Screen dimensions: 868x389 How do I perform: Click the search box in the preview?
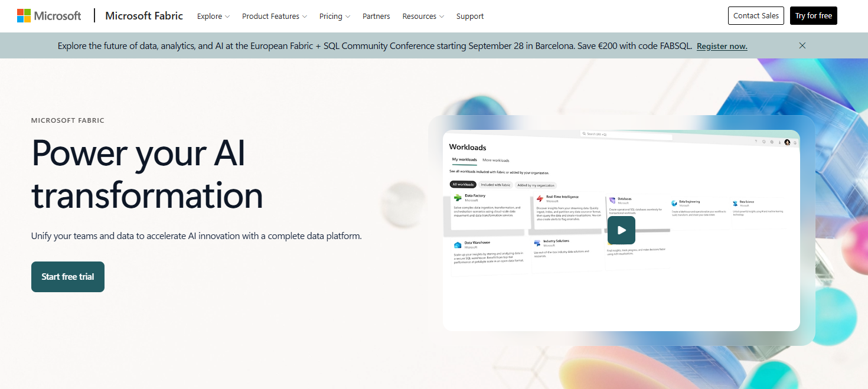(626, 135)
